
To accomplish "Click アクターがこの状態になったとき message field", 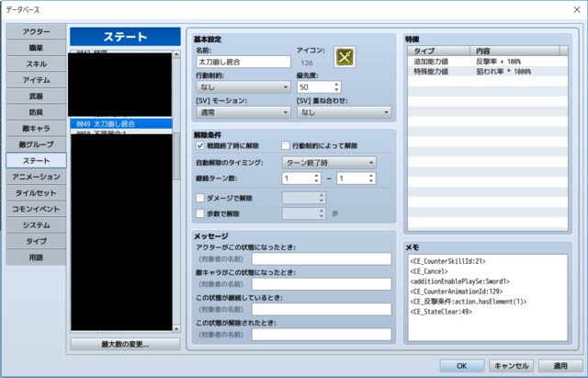I will (322, 259).
